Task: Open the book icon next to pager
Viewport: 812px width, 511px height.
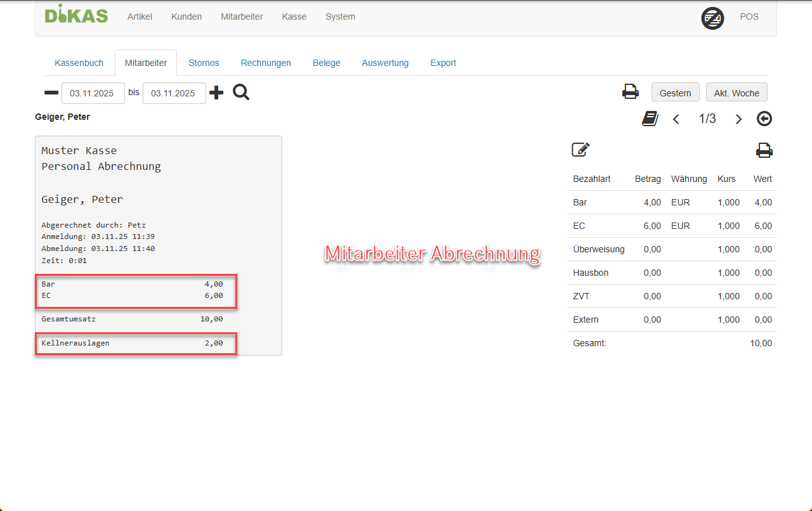Action: [650, 119]
